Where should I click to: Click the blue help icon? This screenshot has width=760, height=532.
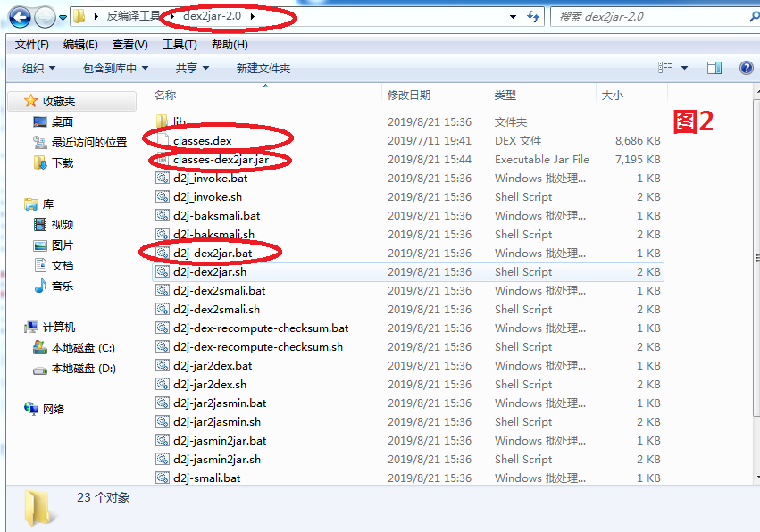click(747, 68)
